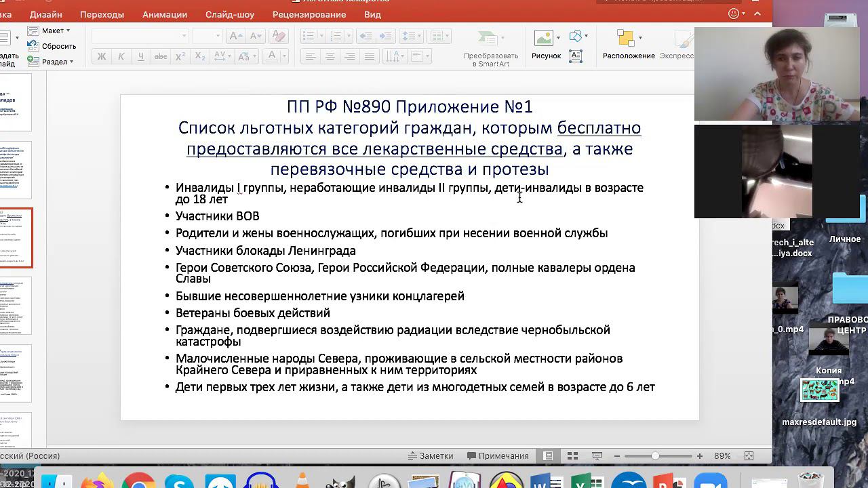Click Преобразовать в SmartArt
The image size is (868, 488).
coord(491,48)
